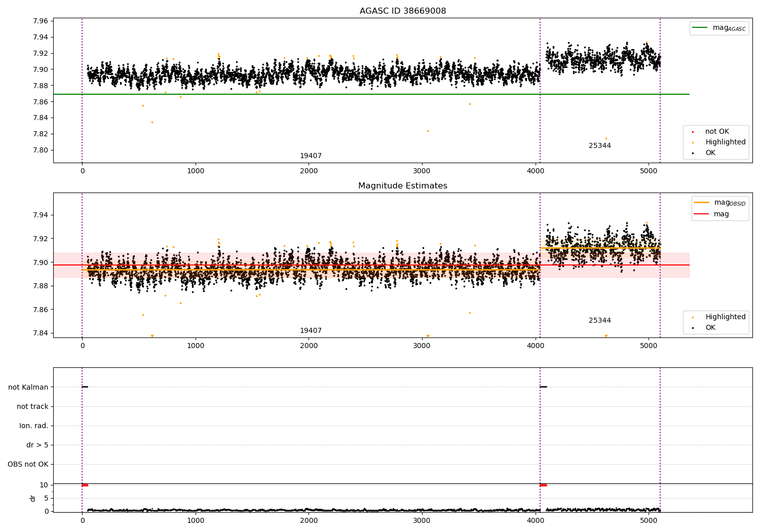
Task: Click the red not-OK dr markers at x=0
Action: pos(85,485)
